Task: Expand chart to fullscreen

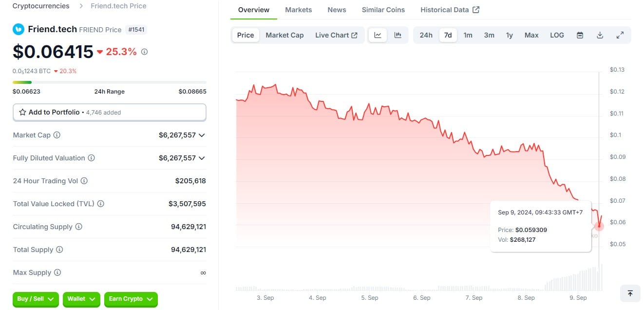Action: tap(620, 35)
